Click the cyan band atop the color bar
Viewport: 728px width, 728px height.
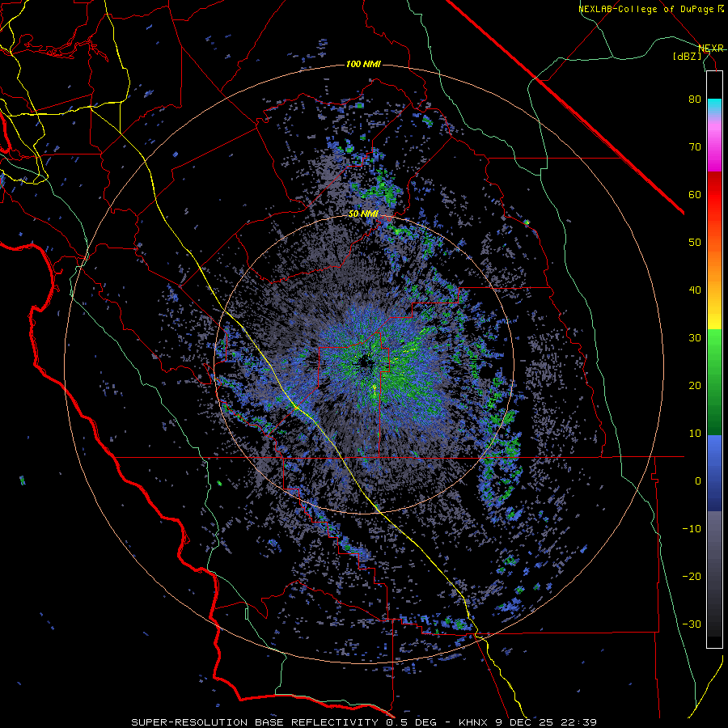[714, 106]
